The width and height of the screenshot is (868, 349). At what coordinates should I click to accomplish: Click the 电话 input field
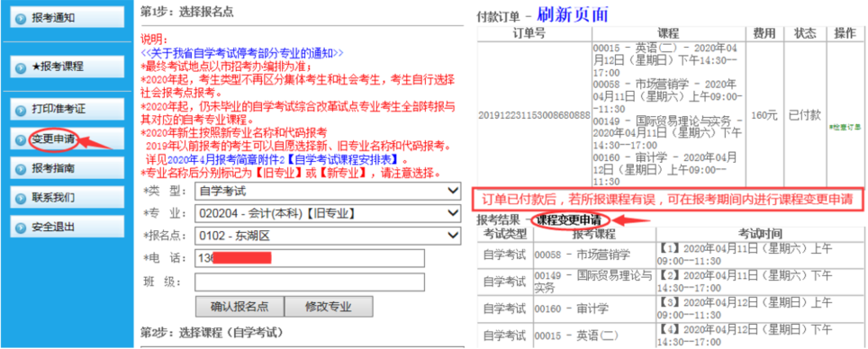[x=310, y=258]
